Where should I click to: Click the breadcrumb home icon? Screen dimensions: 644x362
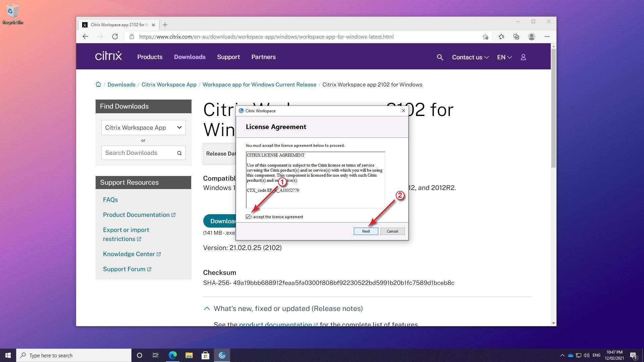point(98,84)
